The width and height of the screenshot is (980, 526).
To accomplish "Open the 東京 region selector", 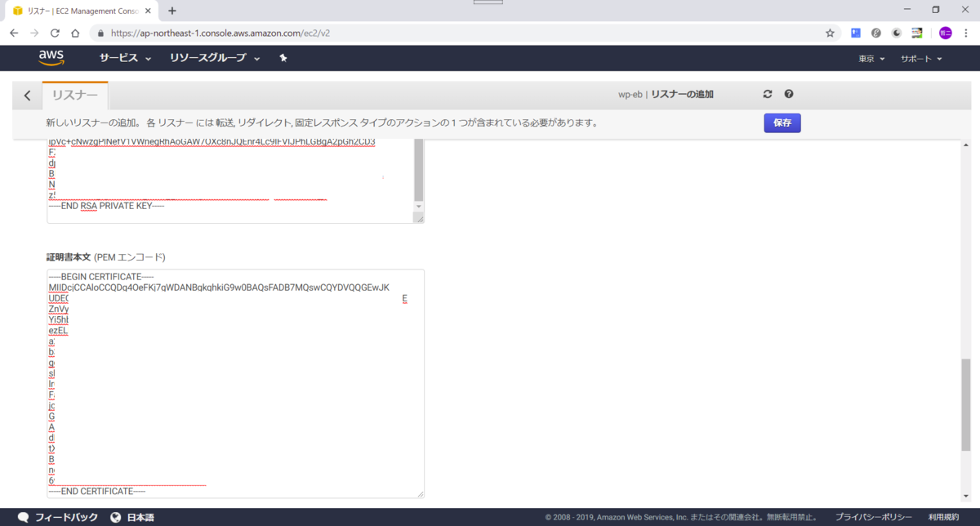I will (x=871, y=58).
